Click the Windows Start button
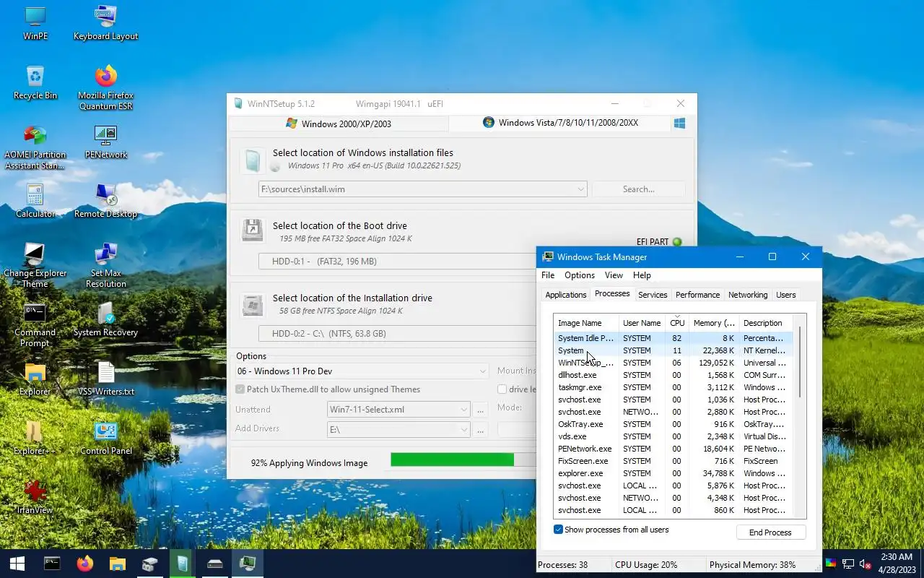 click(x=17, y=564)
